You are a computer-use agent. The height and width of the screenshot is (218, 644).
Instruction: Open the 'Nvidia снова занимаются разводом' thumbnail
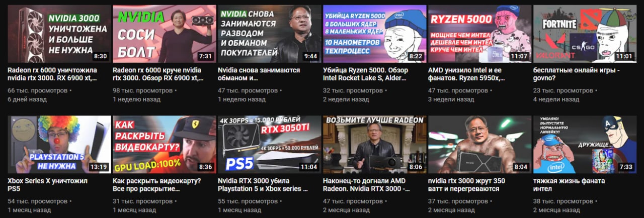(x=270, y=34)
